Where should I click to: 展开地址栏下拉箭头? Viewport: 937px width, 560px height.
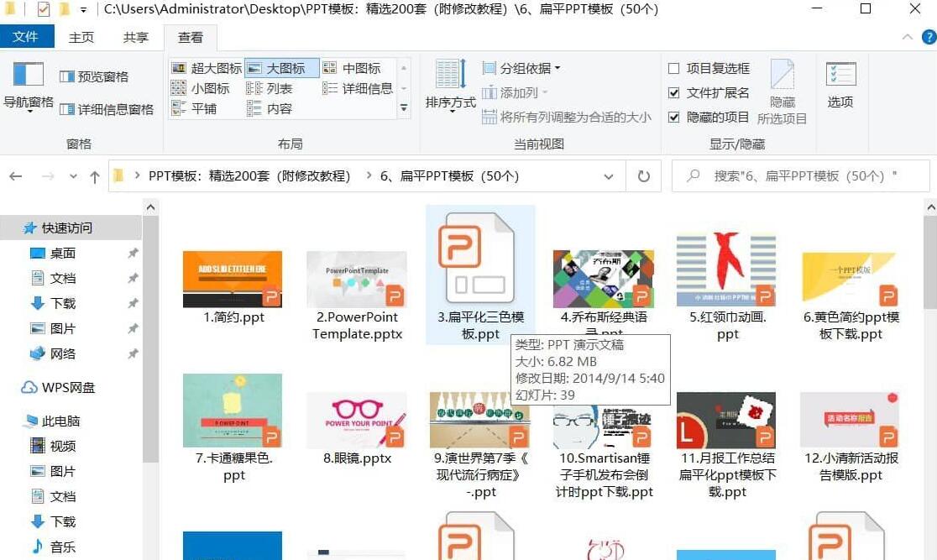pos(609,176)
